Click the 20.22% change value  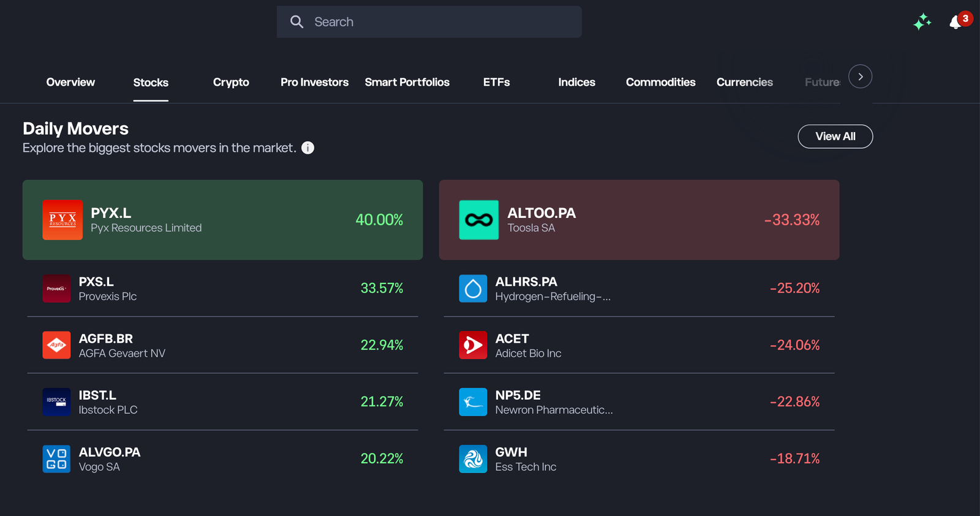tap(382, 459)
